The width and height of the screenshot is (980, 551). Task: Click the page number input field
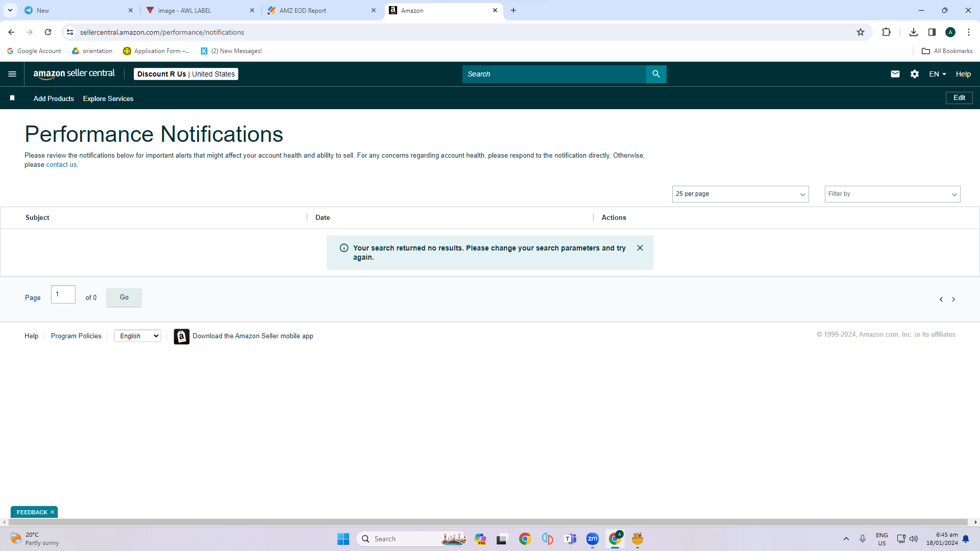tap(63, 294)
